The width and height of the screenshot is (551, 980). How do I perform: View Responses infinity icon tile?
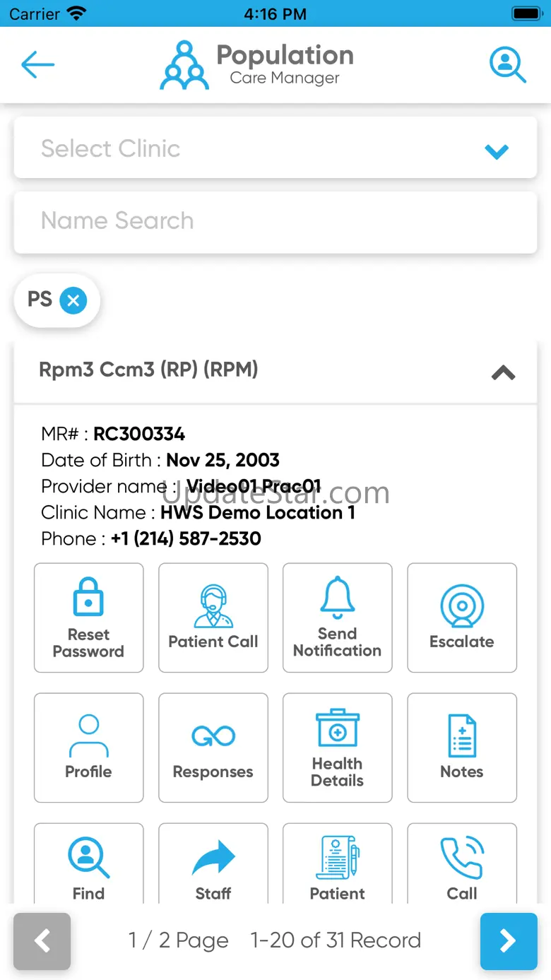pos(213,748)
